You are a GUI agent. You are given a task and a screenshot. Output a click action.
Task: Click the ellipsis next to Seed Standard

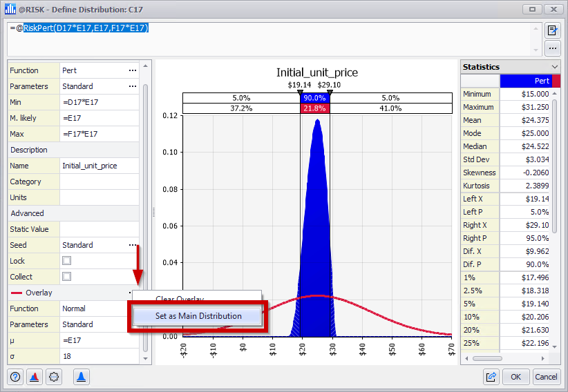[x=133, y=245]
